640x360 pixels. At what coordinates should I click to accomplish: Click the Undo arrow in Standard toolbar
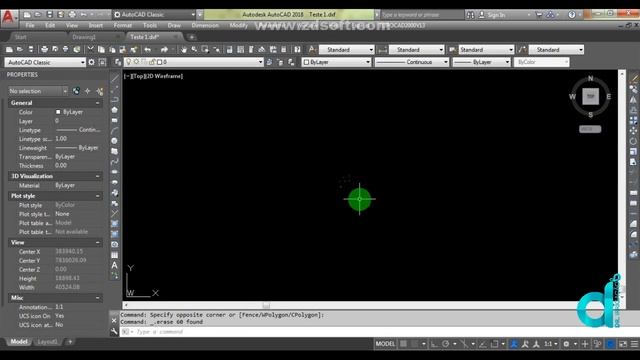(x=148, y=49)
